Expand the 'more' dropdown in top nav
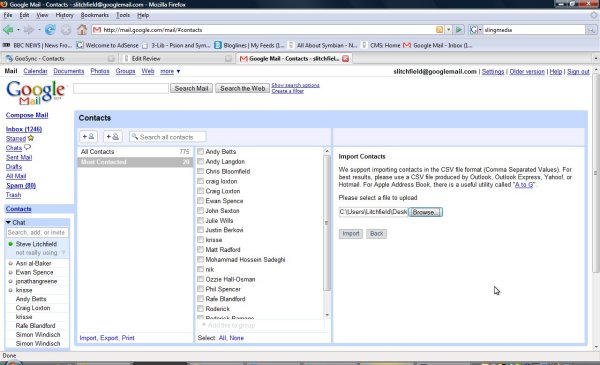The height and width of the screenshot is (365, 600). [x=170, y=71]
